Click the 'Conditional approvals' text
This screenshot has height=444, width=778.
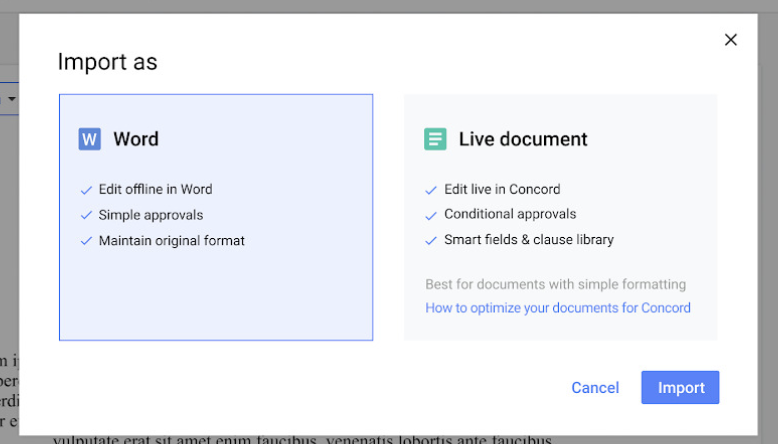click(510, 214)
